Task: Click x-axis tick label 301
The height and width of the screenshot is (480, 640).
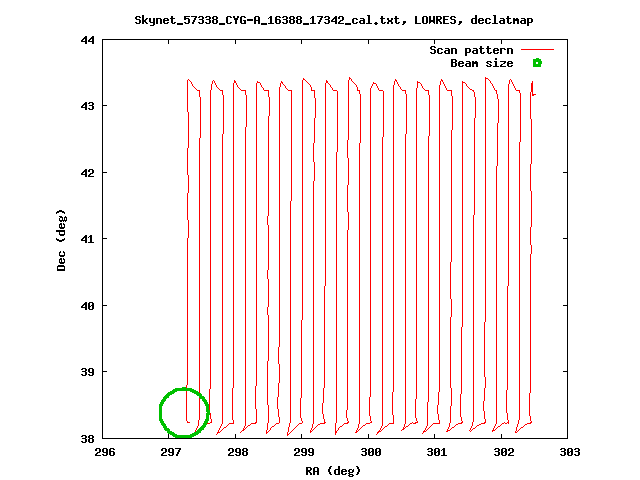Action: click(437, 452)
